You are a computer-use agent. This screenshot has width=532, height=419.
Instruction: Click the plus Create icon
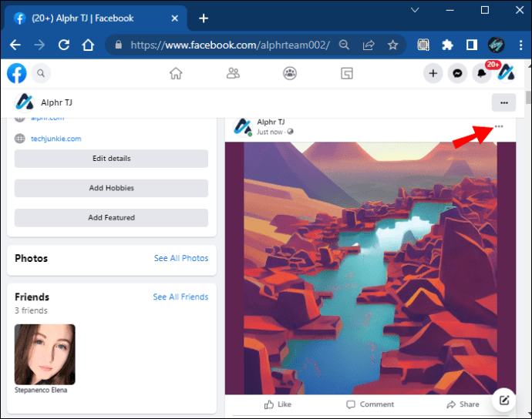pyautogui.click(x=433, y=73)
